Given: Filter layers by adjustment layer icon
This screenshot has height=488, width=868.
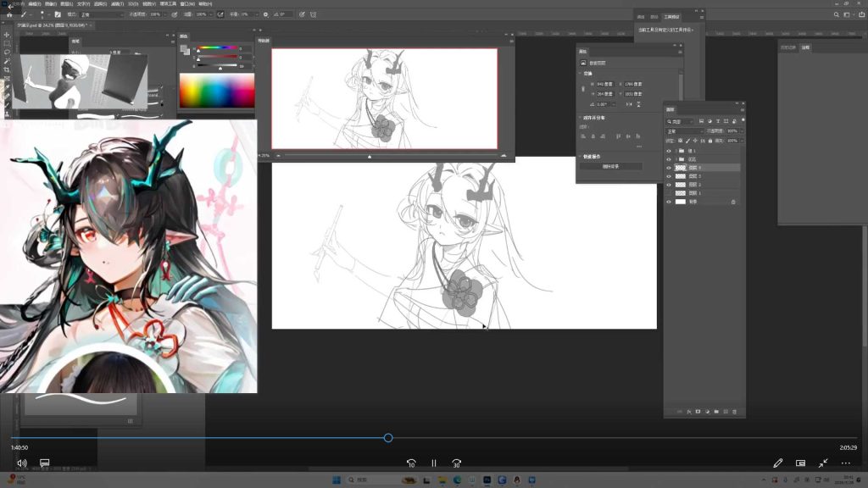Looking at the screenshot, I should point(709,121).
